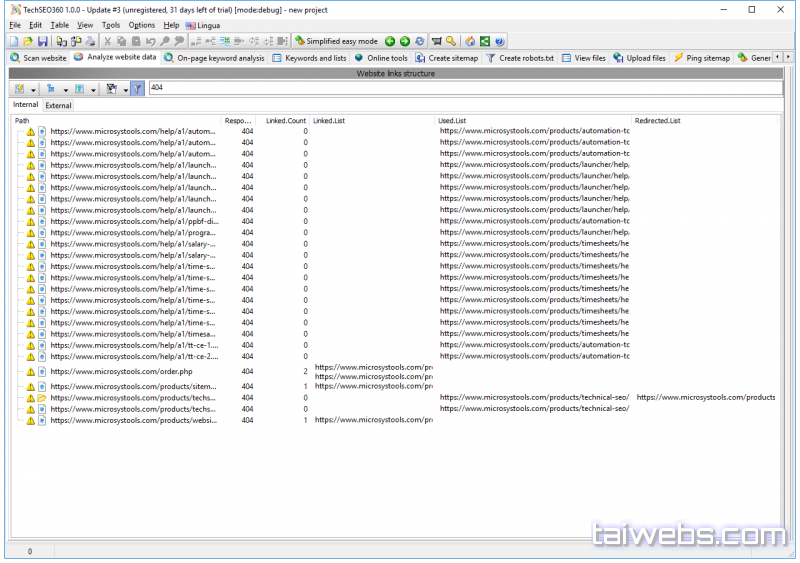Click the green forward arrow icon

pos(405,41)
